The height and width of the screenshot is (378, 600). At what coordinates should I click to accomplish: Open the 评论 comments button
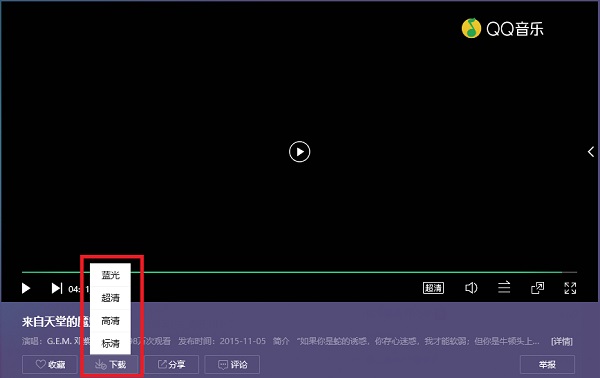pyautogui.click(x=232, y=365)
